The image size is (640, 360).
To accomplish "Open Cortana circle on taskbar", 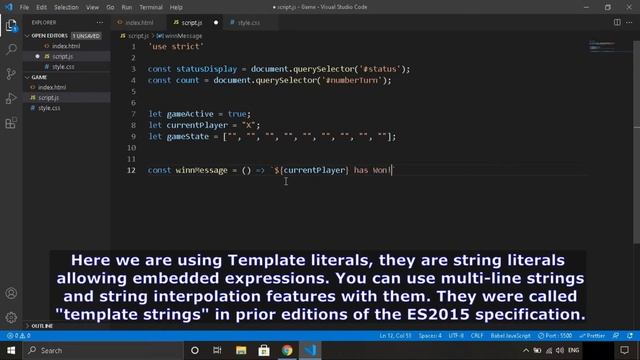I will pyautogui.click(x=195, y=350).
